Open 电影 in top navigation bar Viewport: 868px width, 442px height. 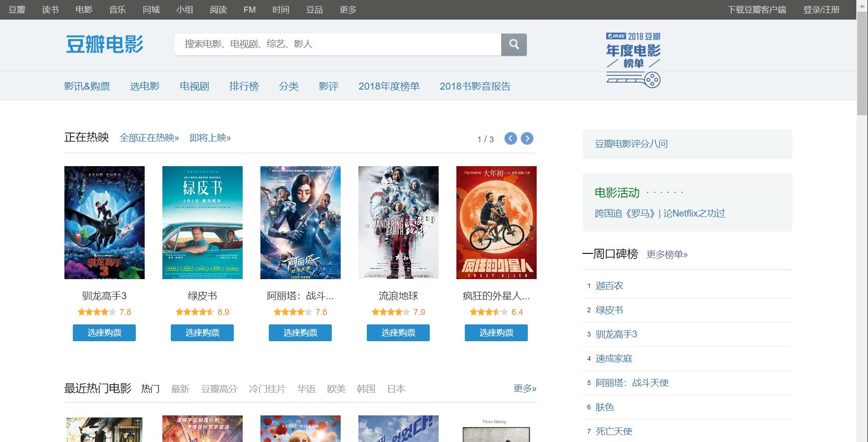[84, 10]
